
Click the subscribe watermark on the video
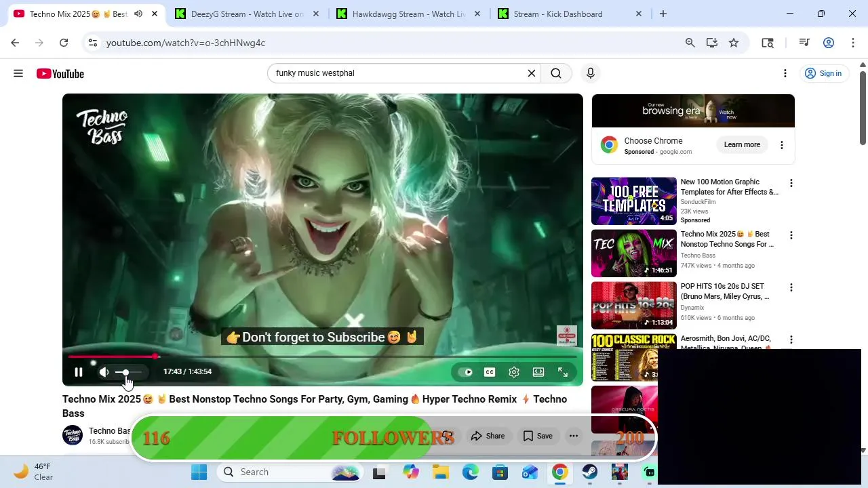(567, 335)
